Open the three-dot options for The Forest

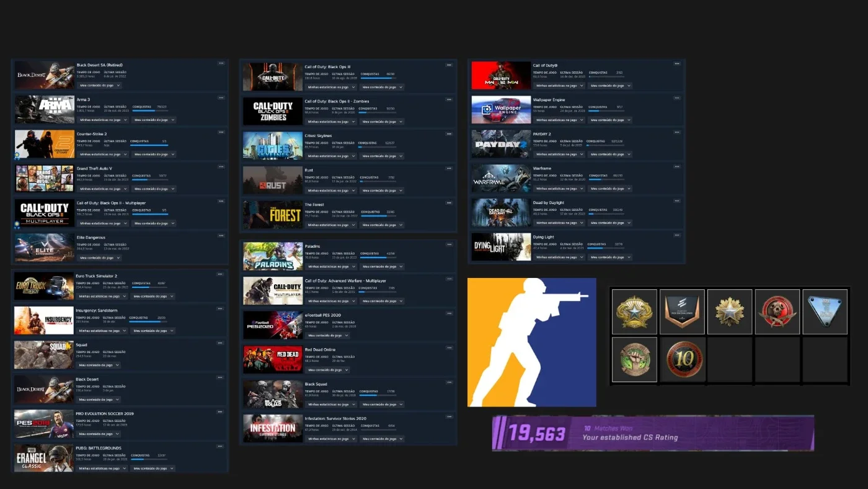click(449, 203)
